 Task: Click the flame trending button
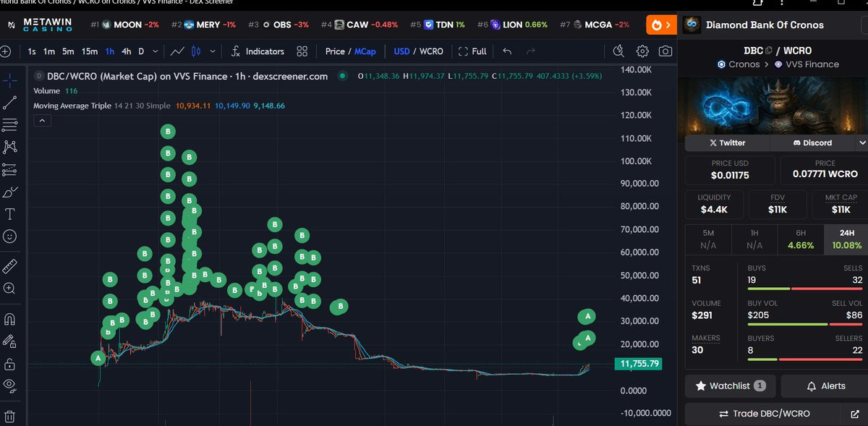[x=661, y=25]
